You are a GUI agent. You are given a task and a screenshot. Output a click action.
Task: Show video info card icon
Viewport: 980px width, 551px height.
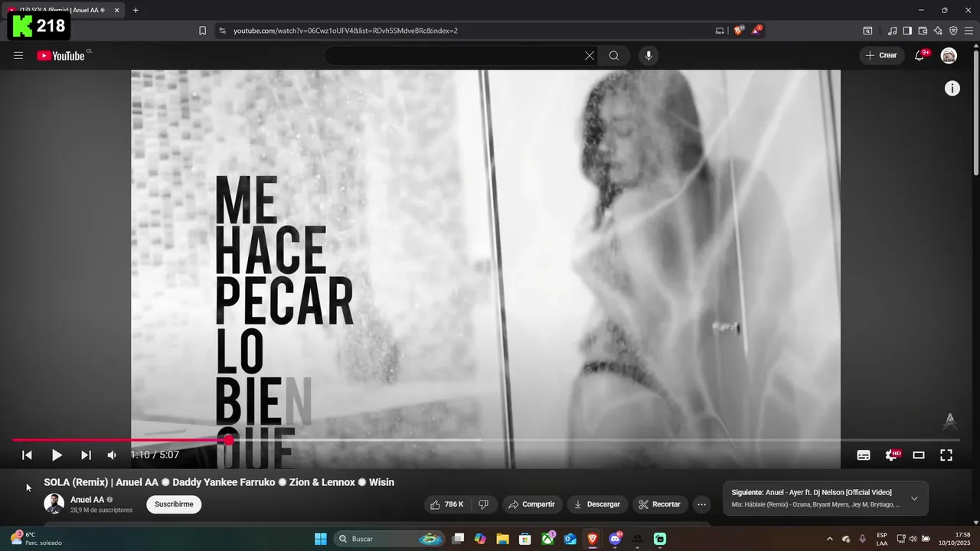tap(952, 89)
